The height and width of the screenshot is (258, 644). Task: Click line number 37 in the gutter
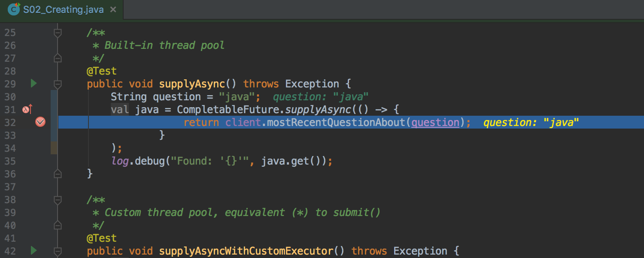(x=10, y=187)
